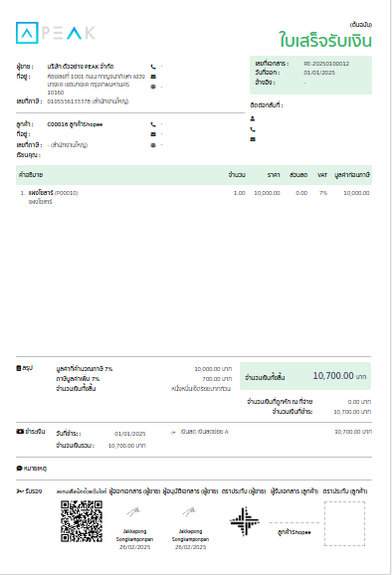Image resolution: width=392 pixels, height=575 pixels.
Task: Click the 7% VAT value in item row
Action: coord(323,193)
